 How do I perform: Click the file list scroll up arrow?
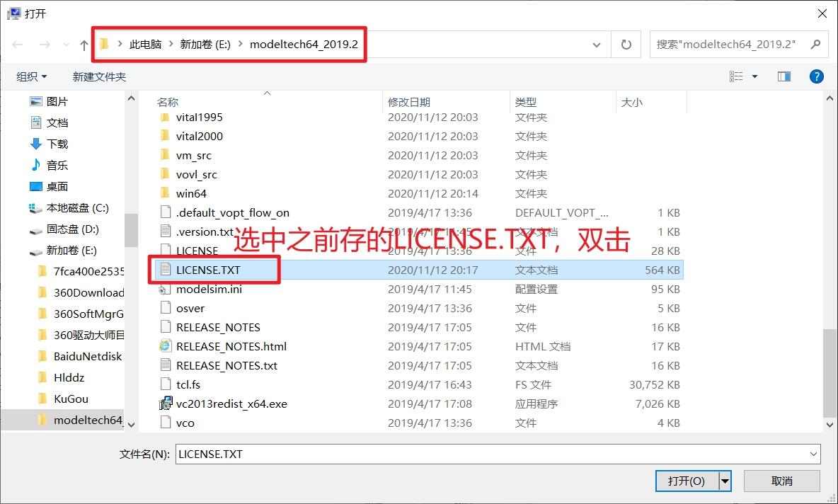click(830, 98)
